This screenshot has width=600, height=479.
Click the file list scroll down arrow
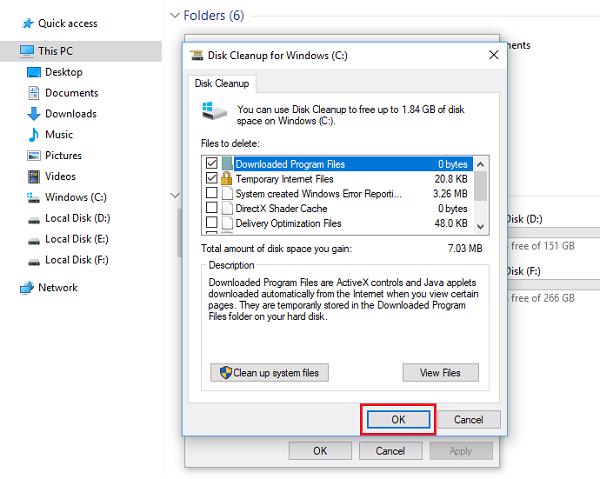coord(481,225)
